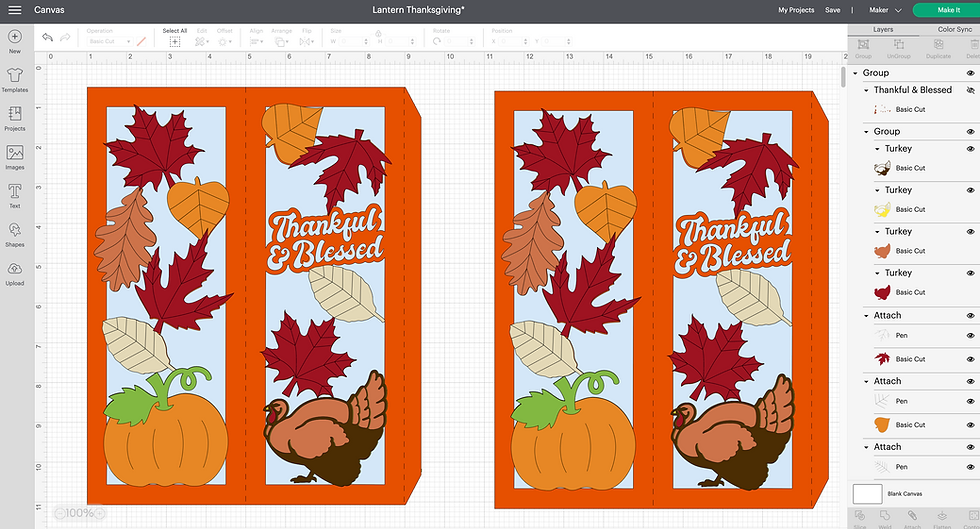This screenshot has width=980, height=529.
Task: Click the Delete icon in Layers panel
Action: pos(974,44)
